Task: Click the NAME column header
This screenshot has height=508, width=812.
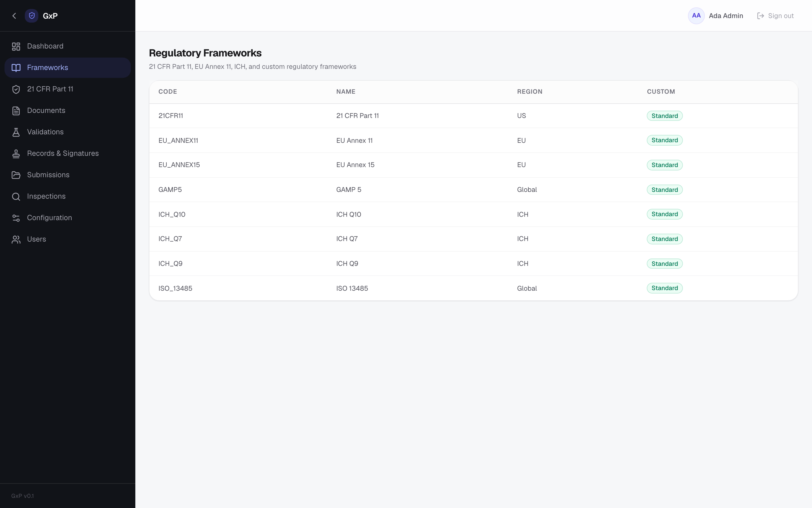Action: click(x=346, y=92)
